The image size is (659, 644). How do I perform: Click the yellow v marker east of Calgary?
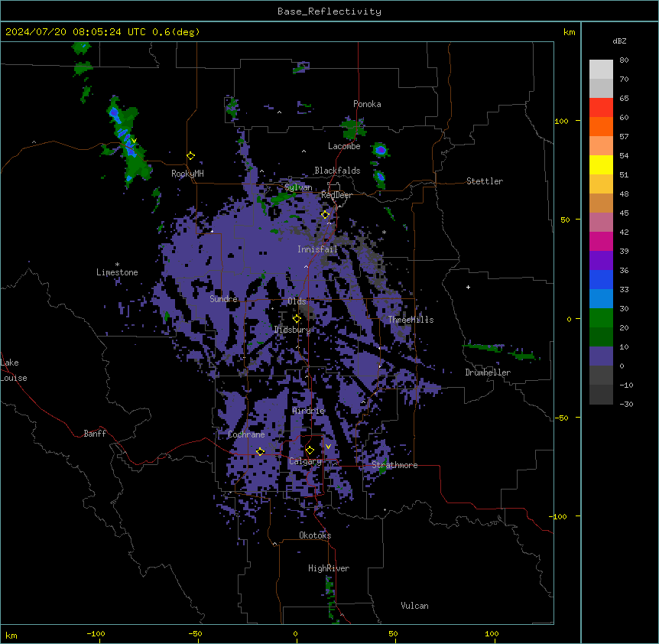coord(328,447)
